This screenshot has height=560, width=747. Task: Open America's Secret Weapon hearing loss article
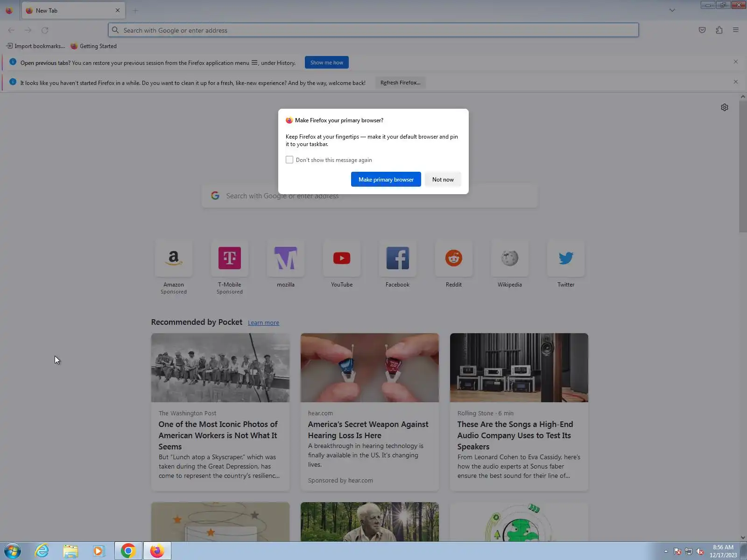pos(368,430)
